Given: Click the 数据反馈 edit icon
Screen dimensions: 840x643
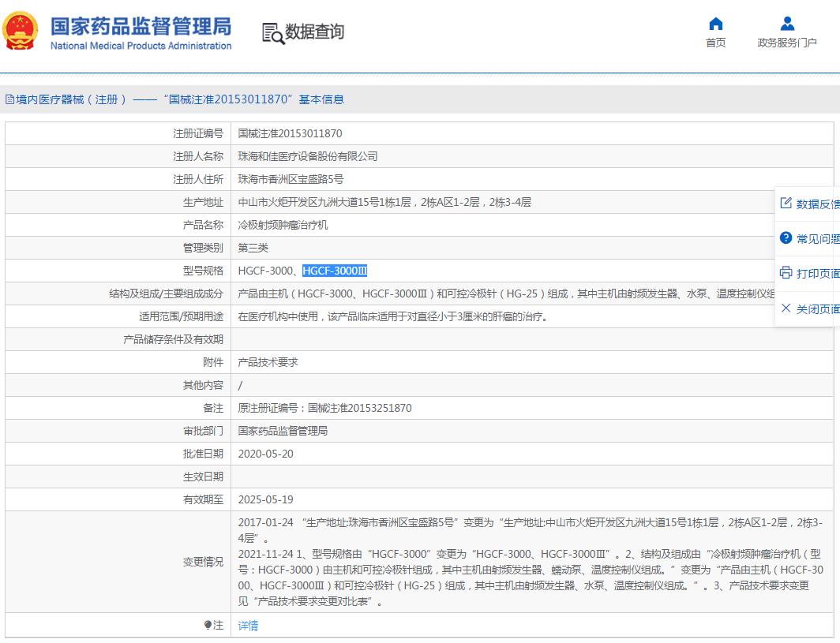Looking at the screenshot, I should pos(786,203).
